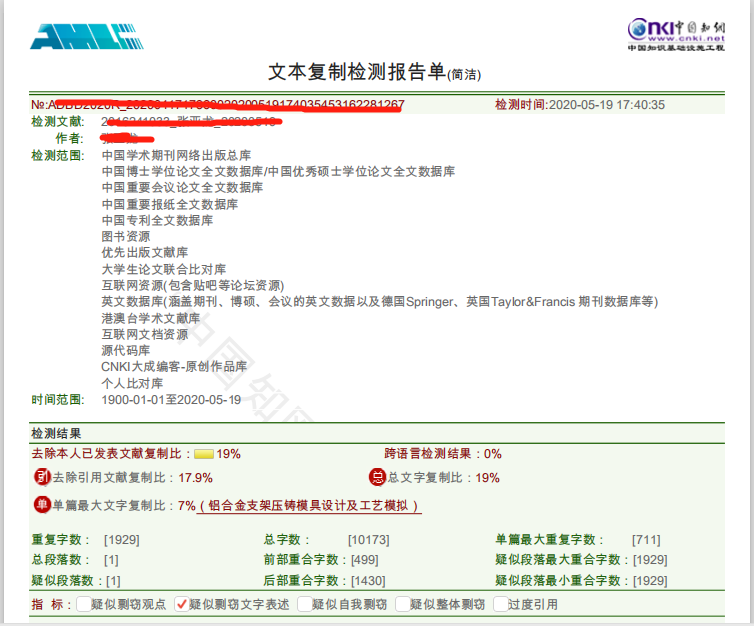The height and width of the screenshot is (626, 754).
Task: Click the 检测时间 timestamp 2020-05-19 17:40:35
Action: coord(607,104)
